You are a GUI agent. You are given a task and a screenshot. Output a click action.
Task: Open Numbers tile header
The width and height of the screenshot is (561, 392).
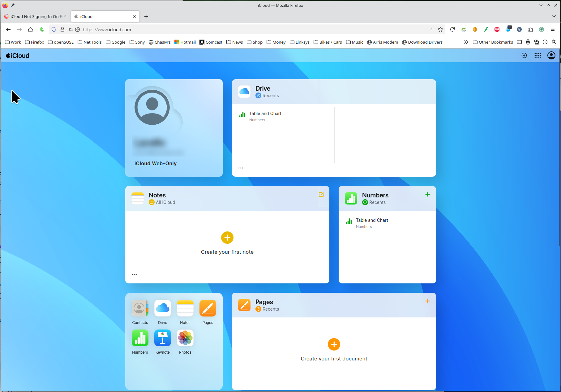click(x=387, y=198)
